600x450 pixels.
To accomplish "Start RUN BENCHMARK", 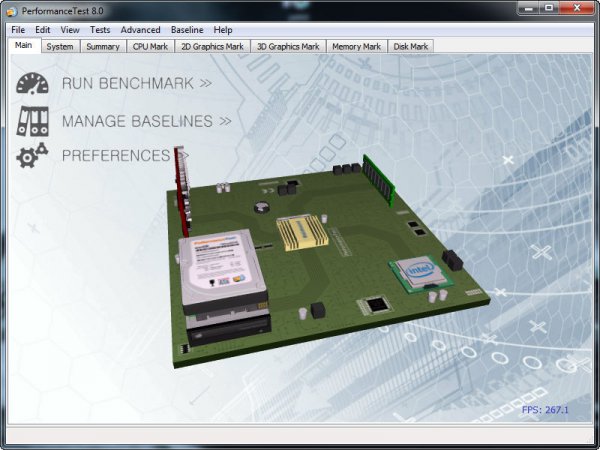I will (137, 83).
